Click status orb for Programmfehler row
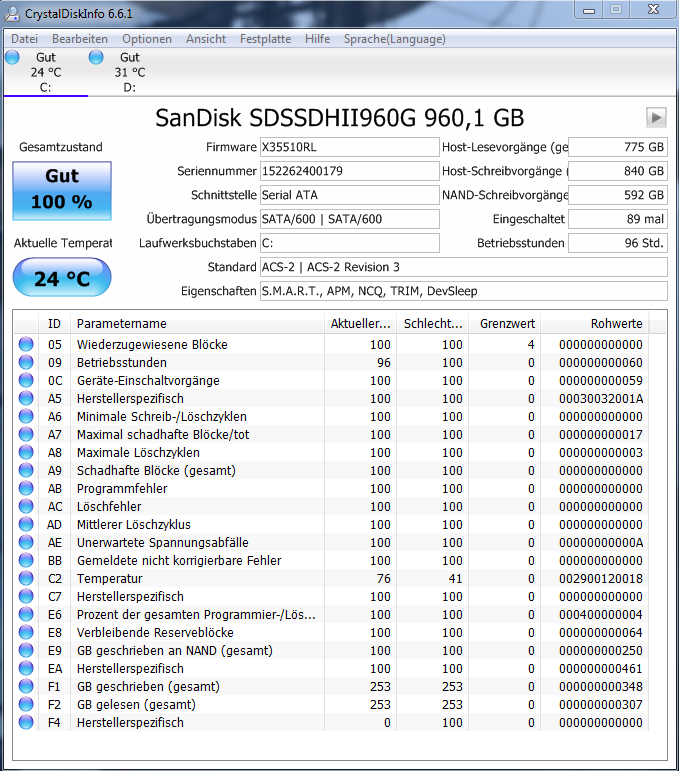The height and width of the screenshot is (771, 679). coord(26,488)
